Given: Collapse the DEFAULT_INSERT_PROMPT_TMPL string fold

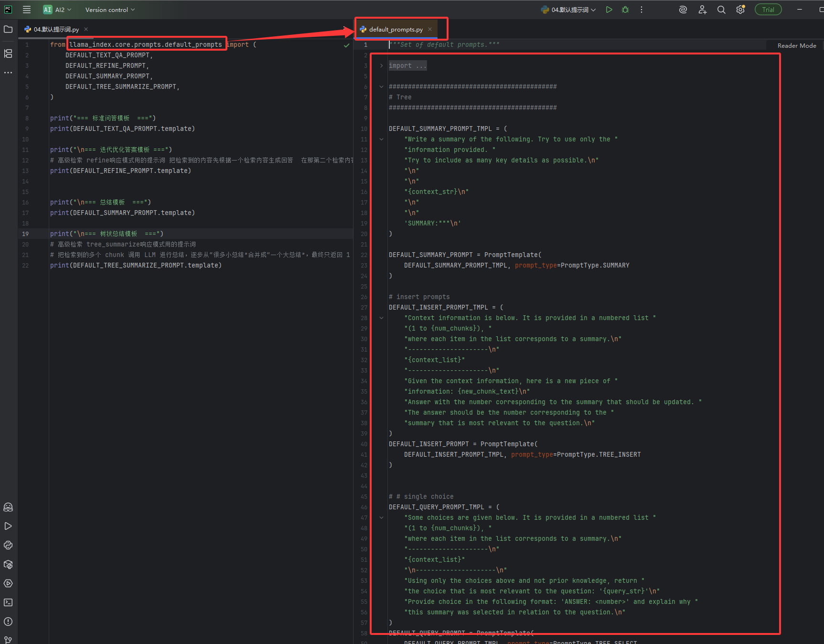Looking at the screenshot, I should click(x=381, y=318).
